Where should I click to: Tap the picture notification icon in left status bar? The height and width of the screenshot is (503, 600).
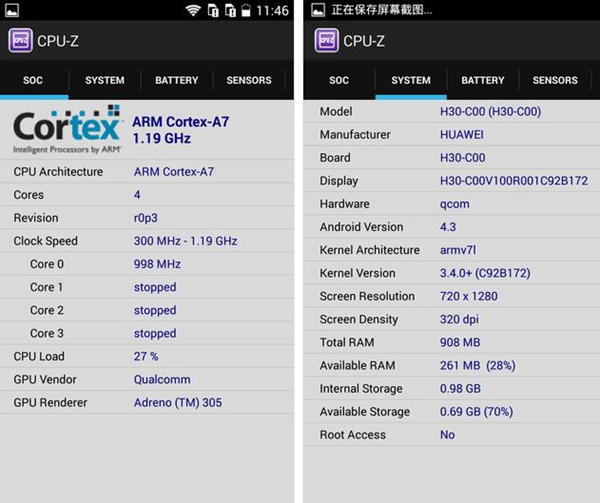coord(11,10)
